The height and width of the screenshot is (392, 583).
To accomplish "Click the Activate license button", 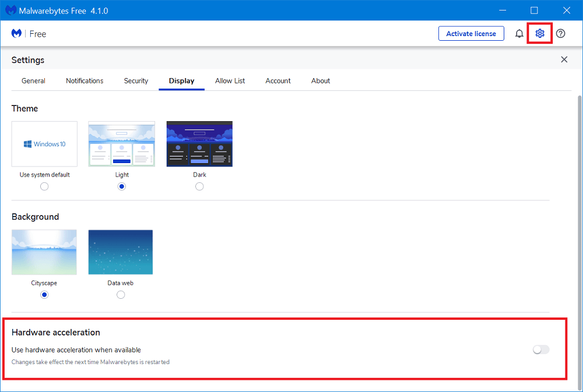I will pos(471,33).
